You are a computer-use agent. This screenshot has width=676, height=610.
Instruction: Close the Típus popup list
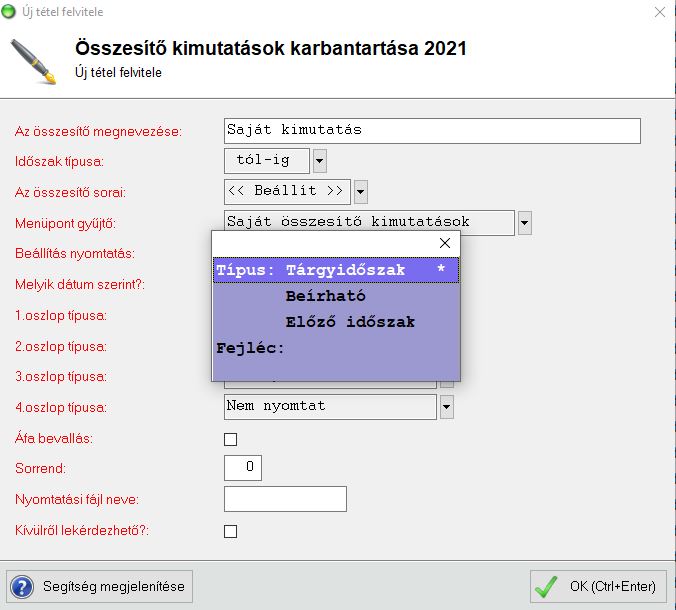tap(445, 243)
